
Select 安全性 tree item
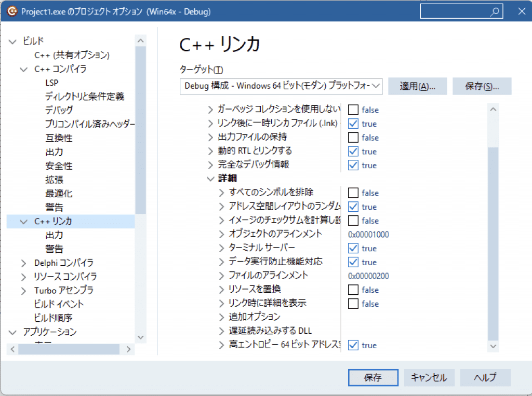point(59,166)
